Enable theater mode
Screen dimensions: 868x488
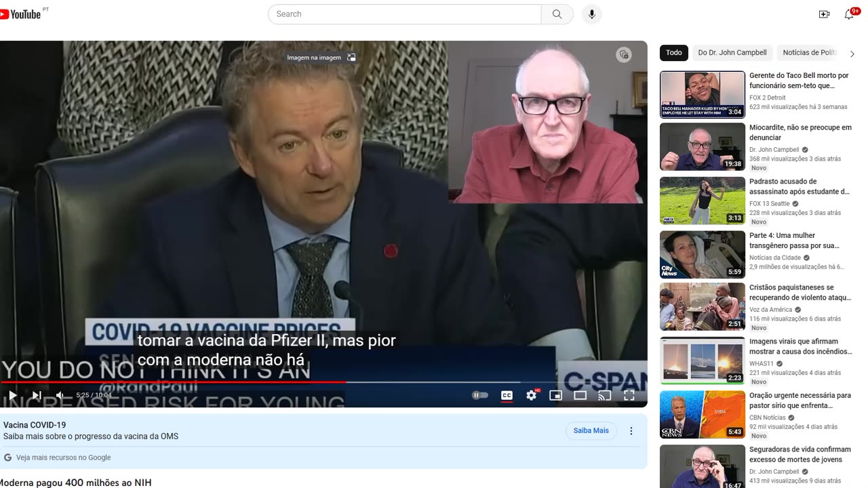click(580, 395)
